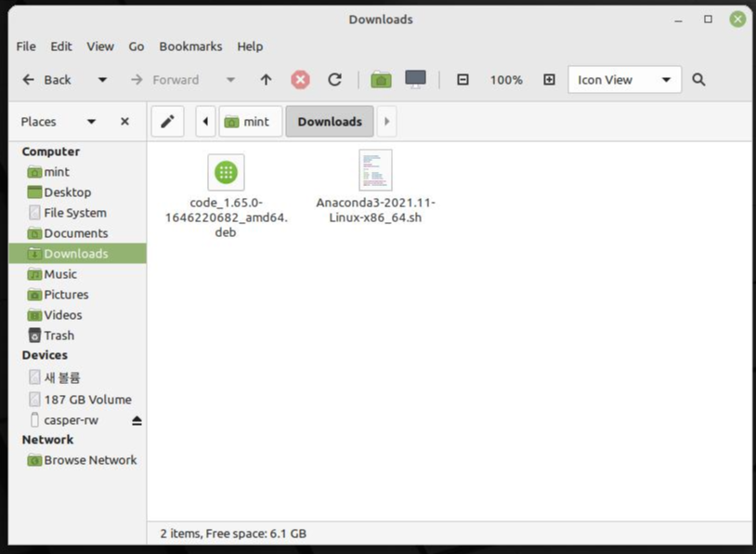The height and width of the screenshot is (554, 756).
Task: Go up to the parent folder
Action: click(x=267, y=80)
